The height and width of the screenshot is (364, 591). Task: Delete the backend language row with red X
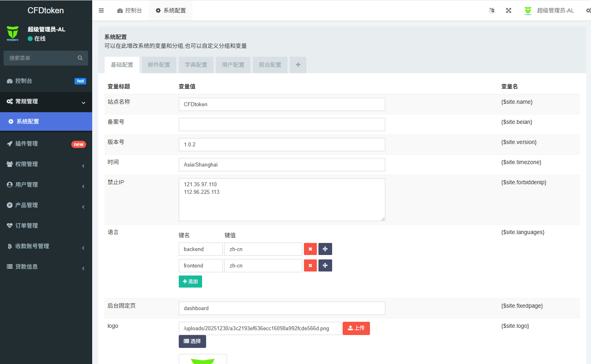coord(310,249)
